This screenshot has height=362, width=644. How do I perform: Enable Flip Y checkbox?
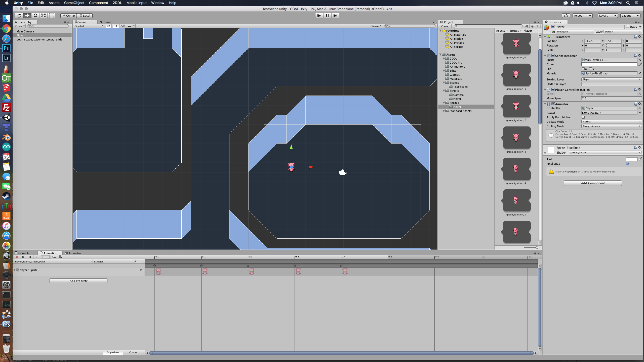(590, 69)
